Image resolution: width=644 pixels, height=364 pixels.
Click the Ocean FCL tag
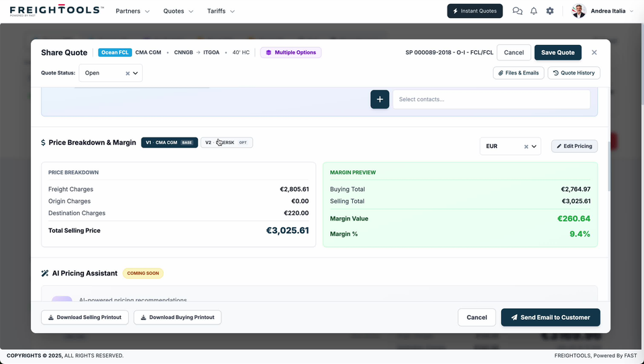pos(115,52)
